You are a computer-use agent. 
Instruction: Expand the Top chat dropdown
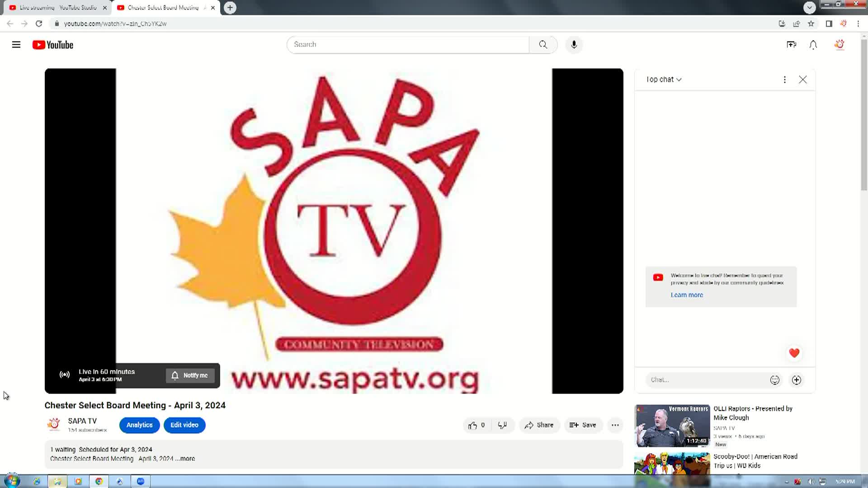pyautogui.click(x=663, y=80)
